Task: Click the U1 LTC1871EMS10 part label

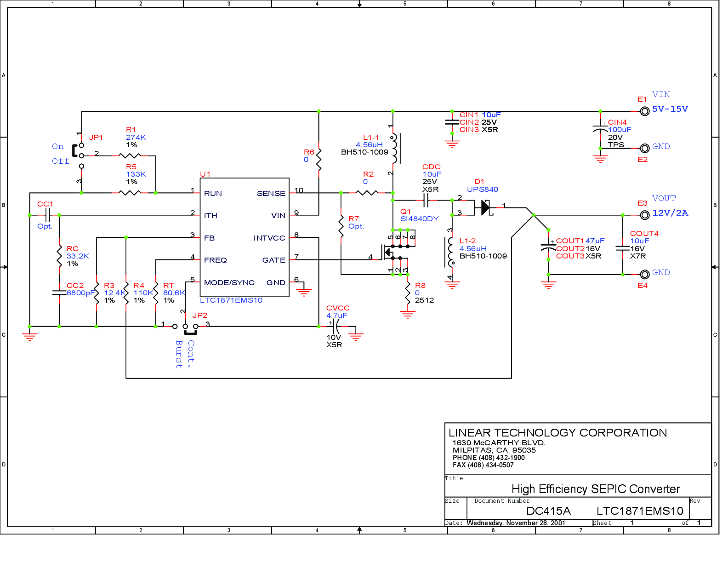Action: click(x=231, y=300)
